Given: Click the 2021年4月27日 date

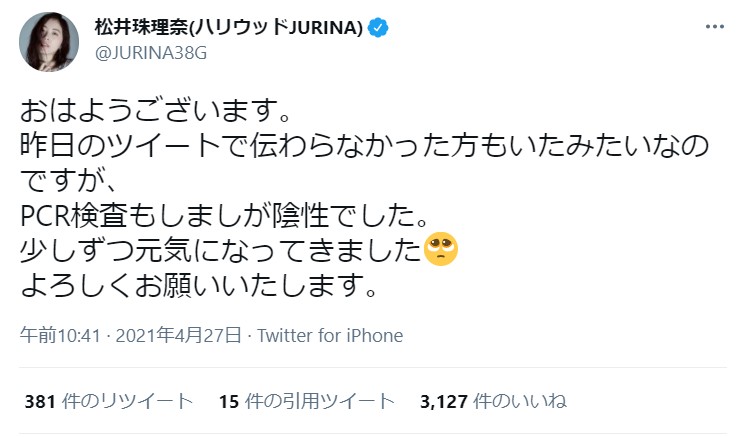Looking at the screenshot, I should pos(176,335).
